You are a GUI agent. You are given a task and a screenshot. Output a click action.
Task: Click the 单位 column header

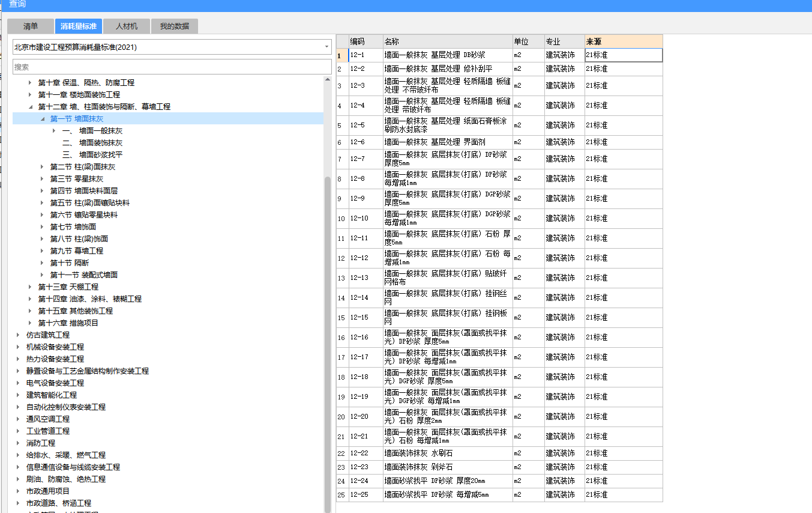529,41
